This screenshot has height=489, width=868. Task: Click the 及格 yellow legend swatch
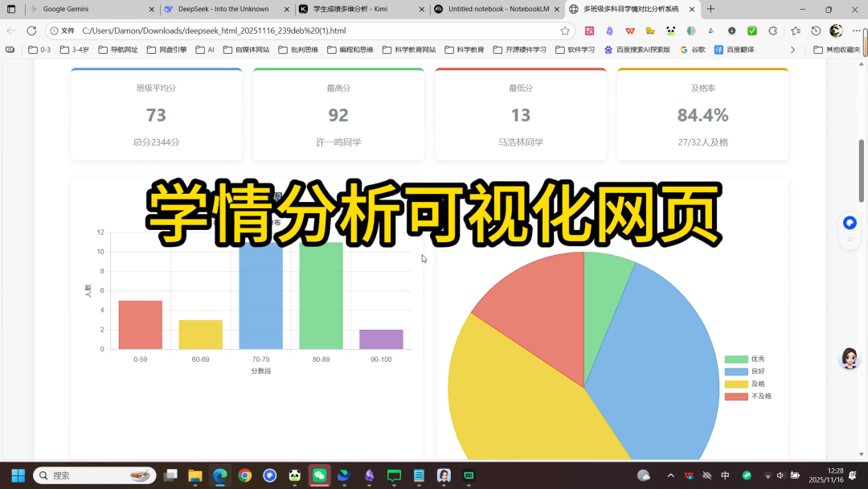pos(737,384)
